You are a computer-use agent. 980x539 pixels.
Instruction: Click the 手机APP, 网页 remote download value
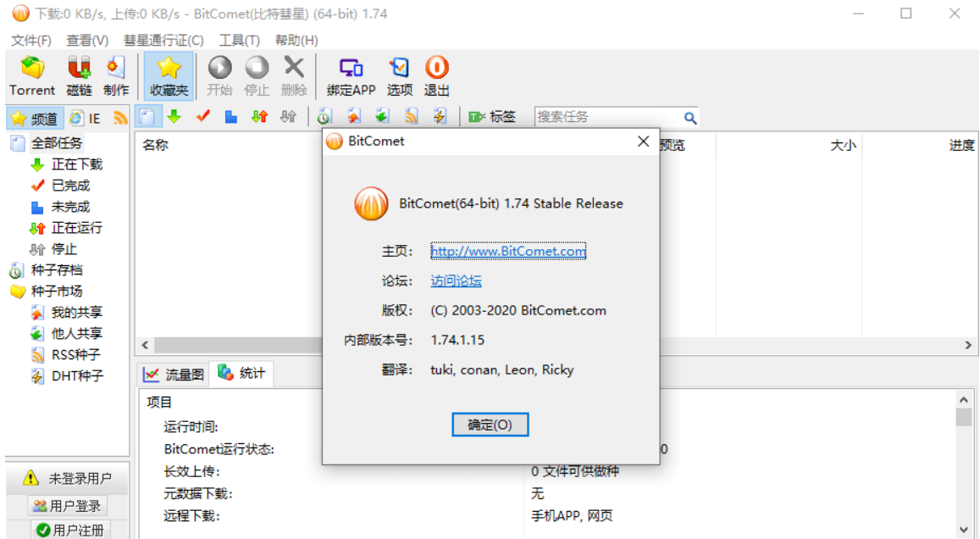pyautogui.click(x=572, y=516)
